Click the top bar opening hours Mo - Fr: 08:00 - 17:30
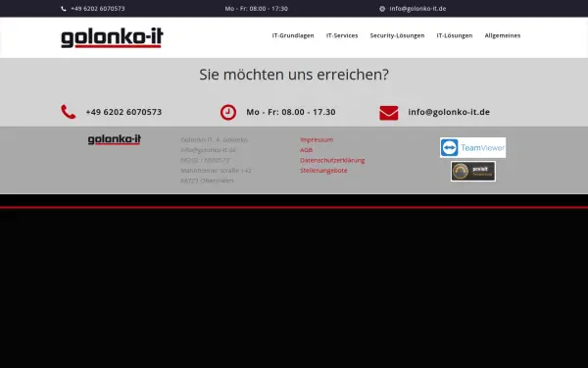The image size is (588, 368). [x=257, y=9]
